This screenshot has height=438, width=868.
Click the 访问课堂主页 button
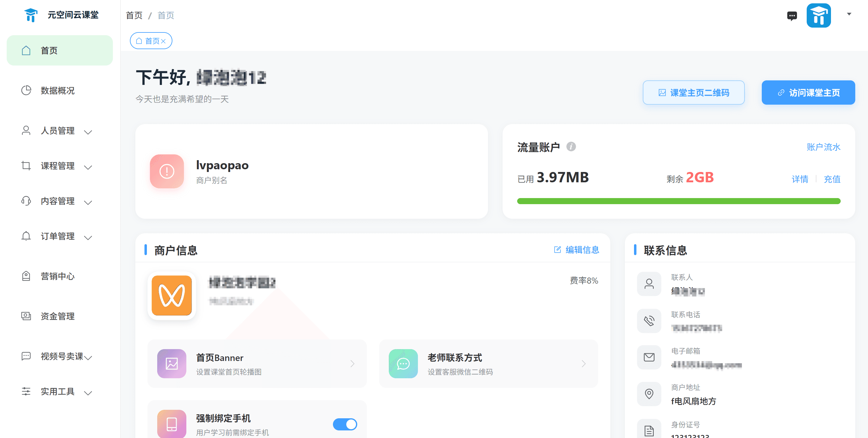[x=808, y=92]
